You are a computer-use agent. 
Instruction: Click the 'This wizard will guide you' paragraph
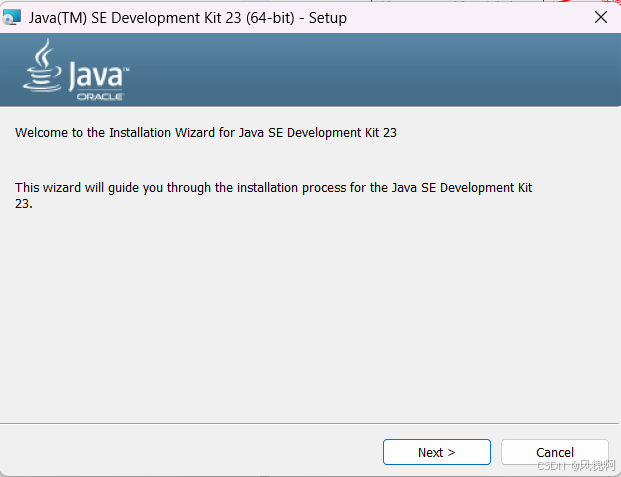click(x=273, y=195)
